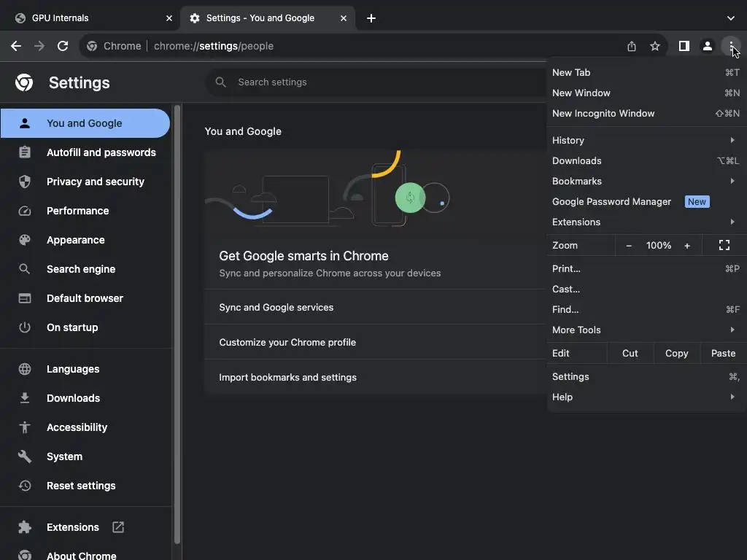Enter fullscreen using the zoom row icon
This screenshot has height=560, width=747.
[724, 245]
